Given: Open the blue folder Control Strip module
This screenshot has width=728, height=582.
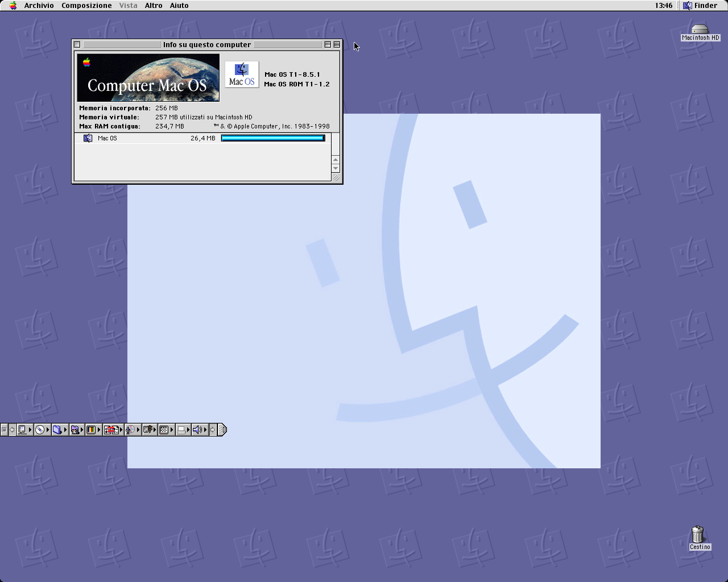Looking at the screenshot, I should pos(60,430).
